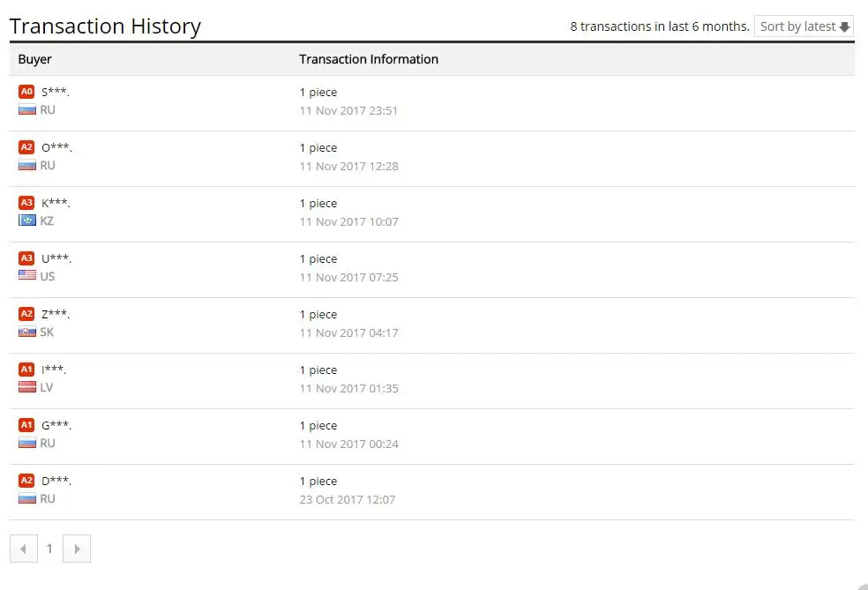Click the Russia flag under buyer O***

click(x=27, y=165)
